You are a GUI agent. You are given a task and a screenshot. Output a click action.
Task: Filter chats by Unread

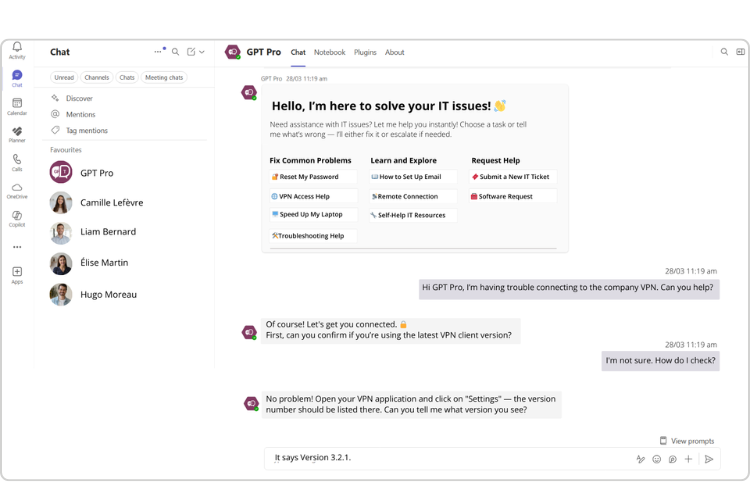point(64,78)
